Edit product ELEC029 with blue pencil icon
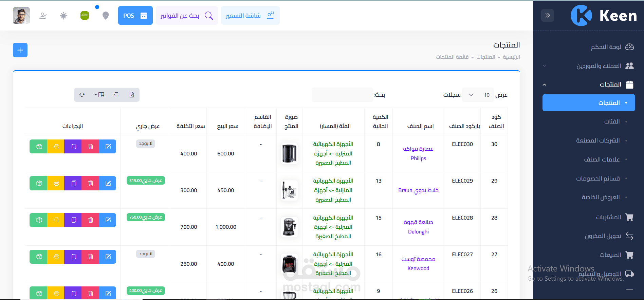Image resolution: width=644 pixels, height=300 pixels. 108,183
